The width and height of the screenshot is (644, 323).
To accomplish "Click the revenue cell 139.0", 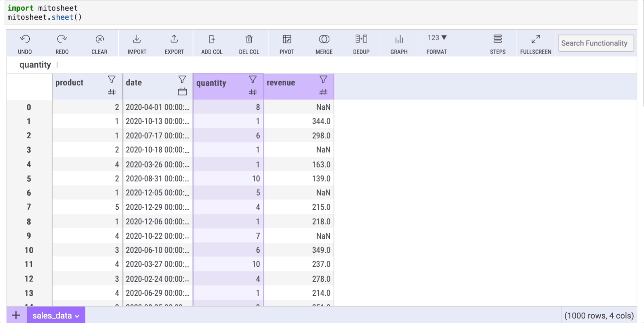I will (299, 179).
